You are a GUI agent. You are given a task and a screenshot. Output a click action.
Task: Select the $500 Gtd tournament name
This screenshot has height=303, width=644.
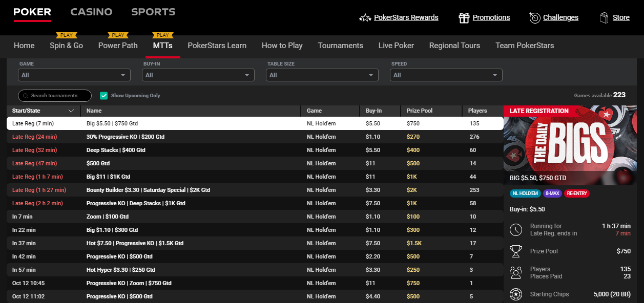(98, 163)
